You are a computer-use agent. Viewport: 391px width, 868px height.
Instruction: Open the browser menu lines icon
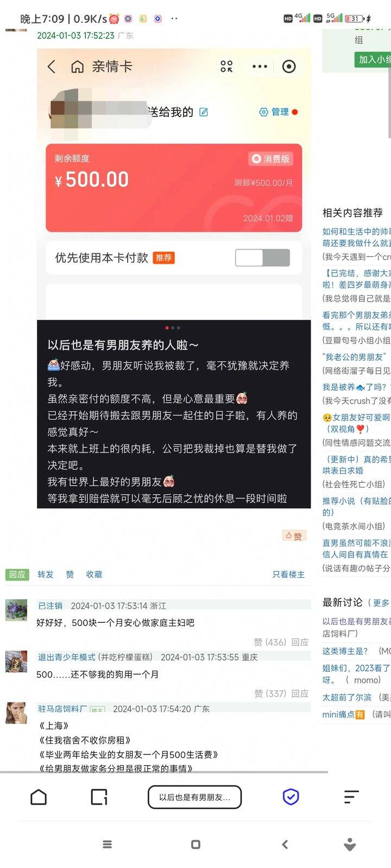(351, 797)
